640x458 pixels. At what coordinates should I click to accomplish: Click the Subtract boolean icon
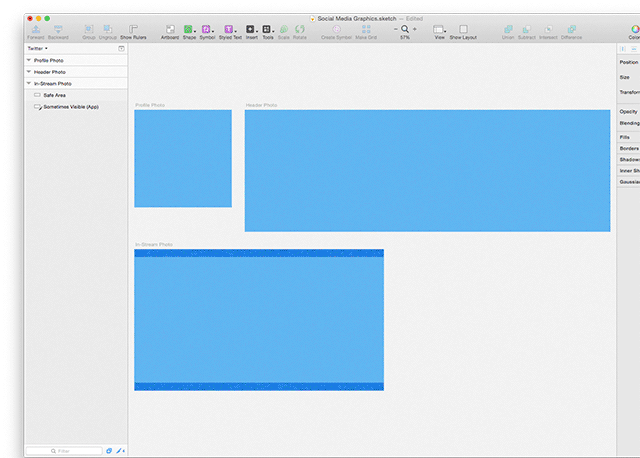[527, 29]
